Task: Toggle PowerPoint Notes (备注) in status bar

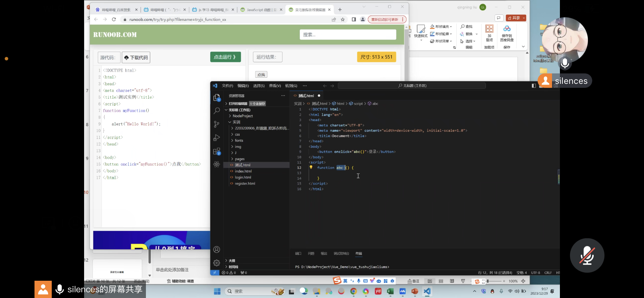Action: point(414,281)
